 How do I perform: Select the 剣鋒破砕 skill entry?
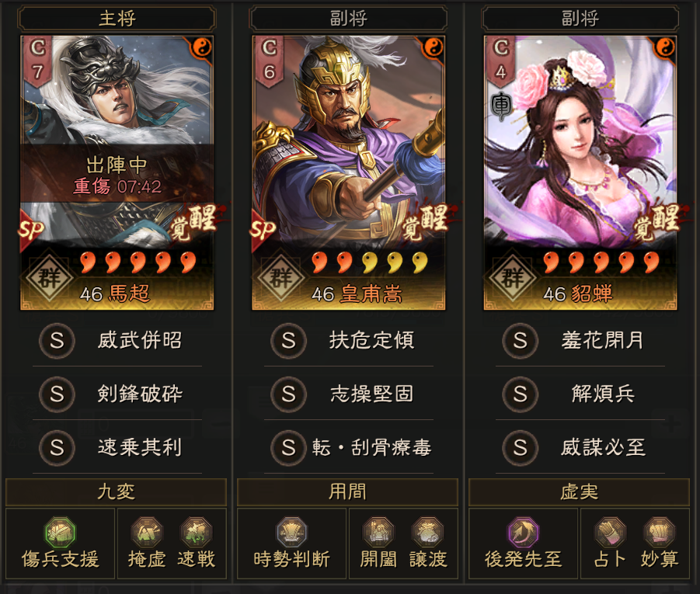117,394
